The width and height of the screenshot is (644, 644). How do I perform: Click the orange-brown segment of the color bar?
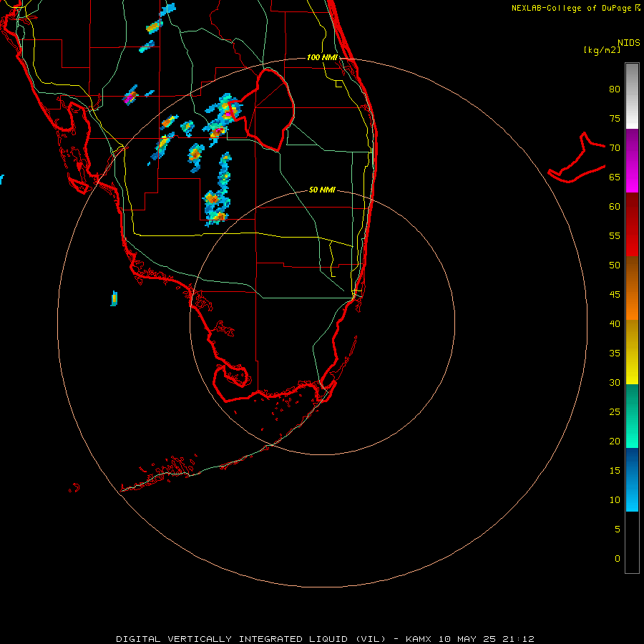click(x=632, y=288)
